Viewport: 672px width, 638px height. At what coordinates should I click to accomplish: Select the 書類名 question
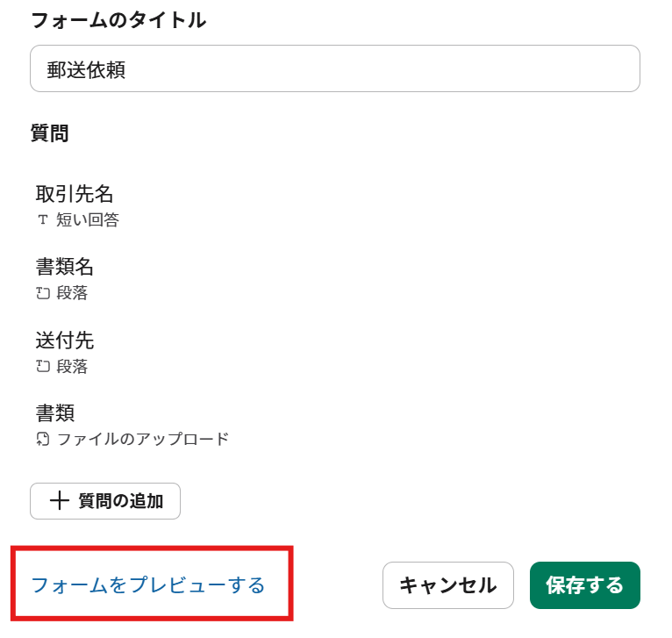click(x=64, y=267)
